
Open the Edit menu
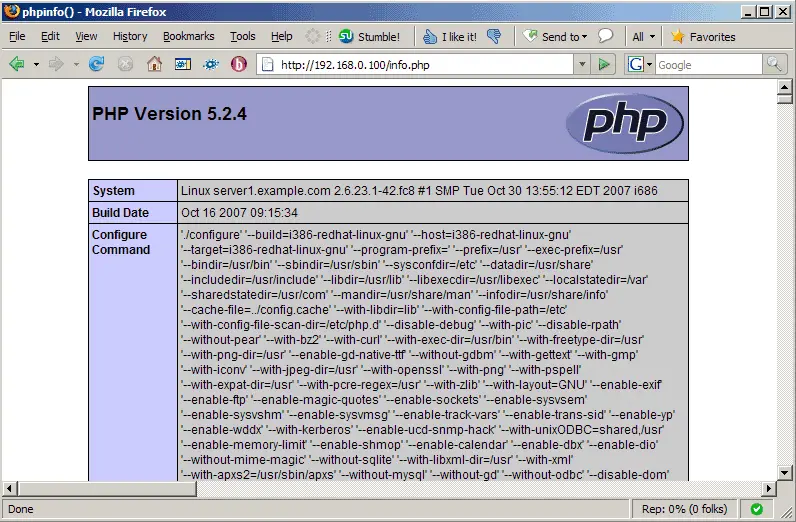pyautogui.click(x=50, y=36)
